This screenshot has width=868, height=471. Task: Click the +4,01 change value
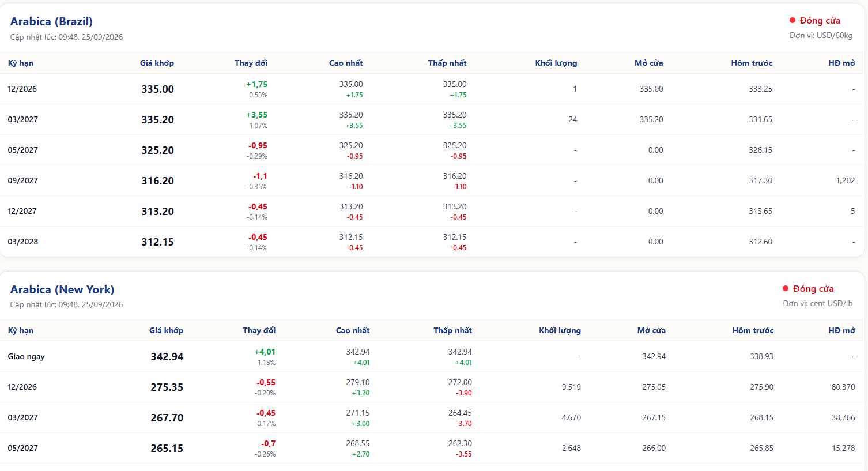tap(265, 352)
